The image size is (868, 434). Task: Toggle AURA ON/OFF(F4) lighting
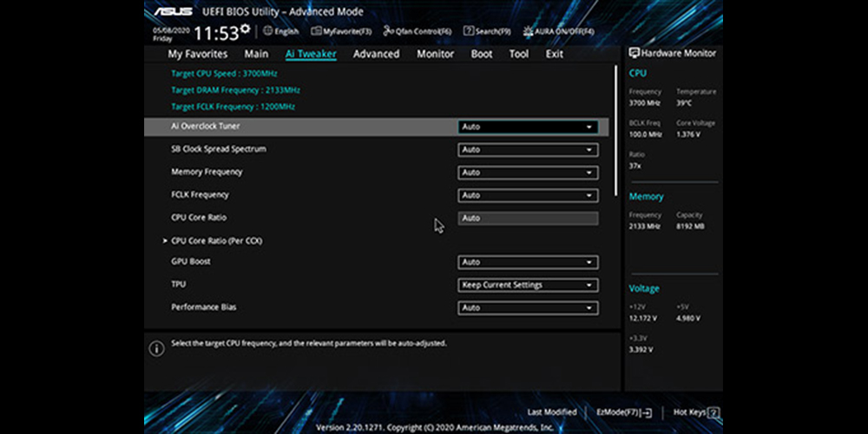click(559, 31)
